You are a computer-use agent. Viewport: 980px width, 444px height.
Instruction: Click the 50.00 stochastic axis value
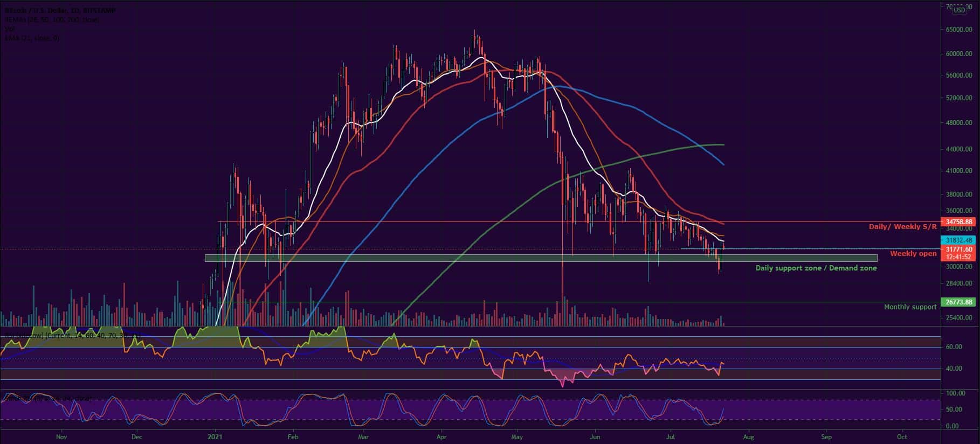tap(954, 410)
